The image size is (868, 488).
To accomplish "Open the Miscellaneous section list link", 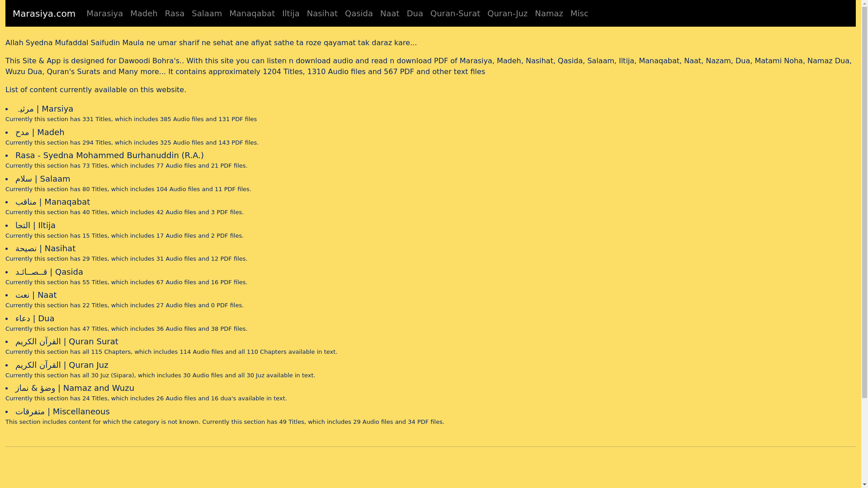I will 62,412.
